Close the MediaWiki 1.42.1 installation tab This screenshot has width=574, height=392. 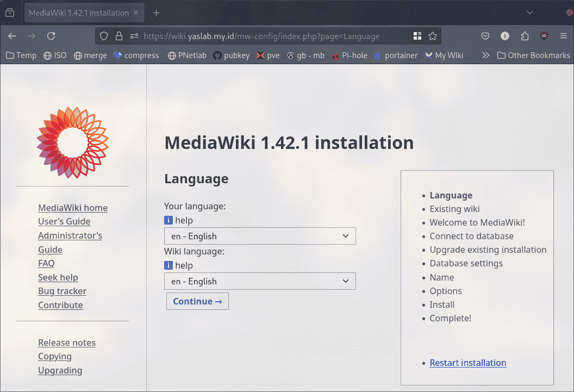(136, 13)
